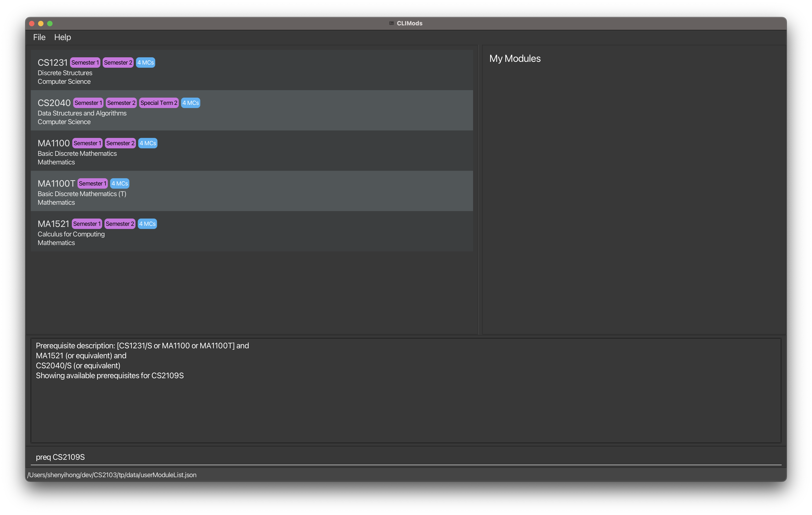Open the Help menu
This screenshot has height=515, width=812.
coord(62,37)
